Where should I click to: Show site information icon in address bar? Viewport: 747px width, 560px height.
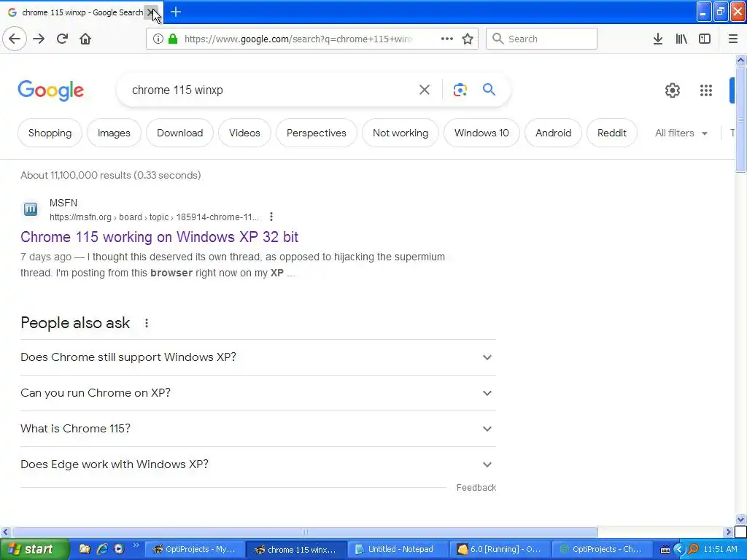158,39
